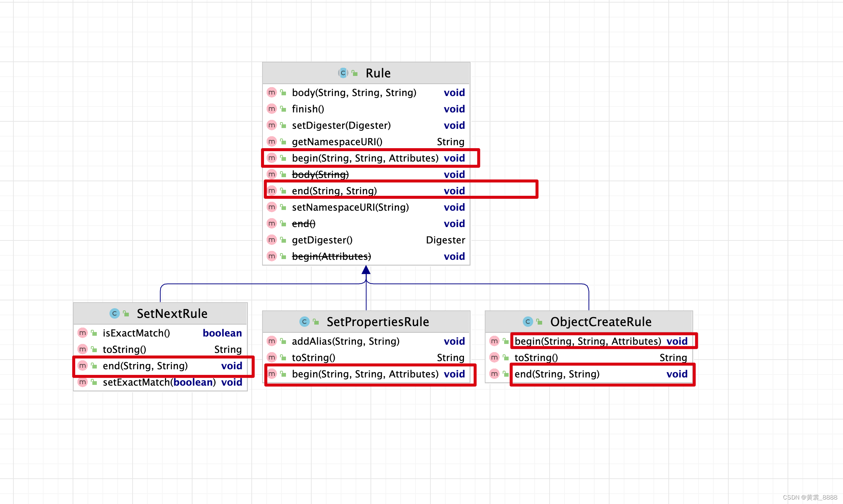Select the Rule class header
This screenshot has width=843, height=504.
tap(366, 73)
